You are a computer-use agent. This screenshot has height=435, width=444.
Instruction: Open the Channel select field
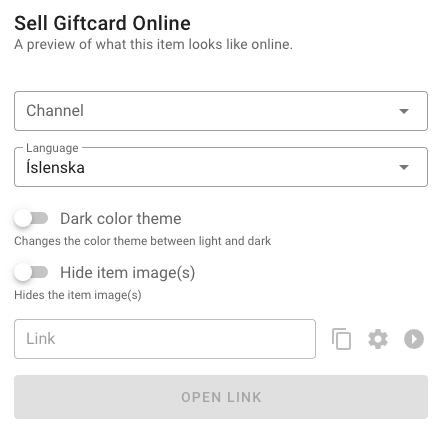221,111
